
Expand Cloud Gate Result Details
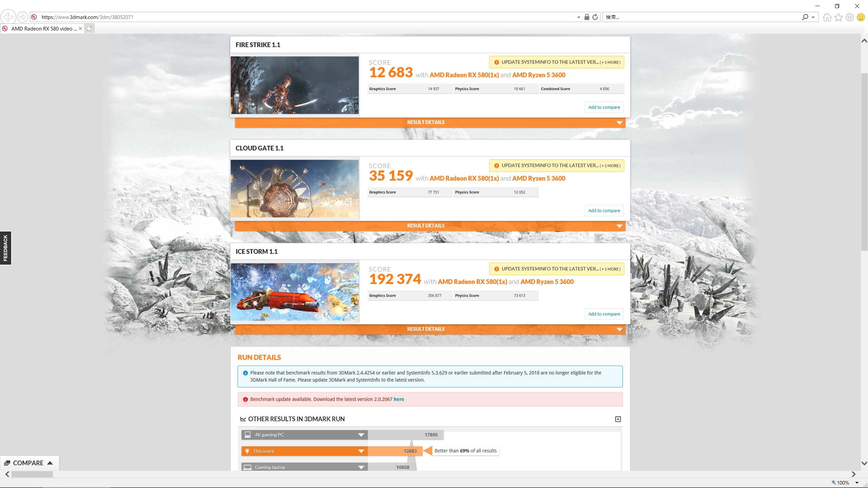(430, 226)
